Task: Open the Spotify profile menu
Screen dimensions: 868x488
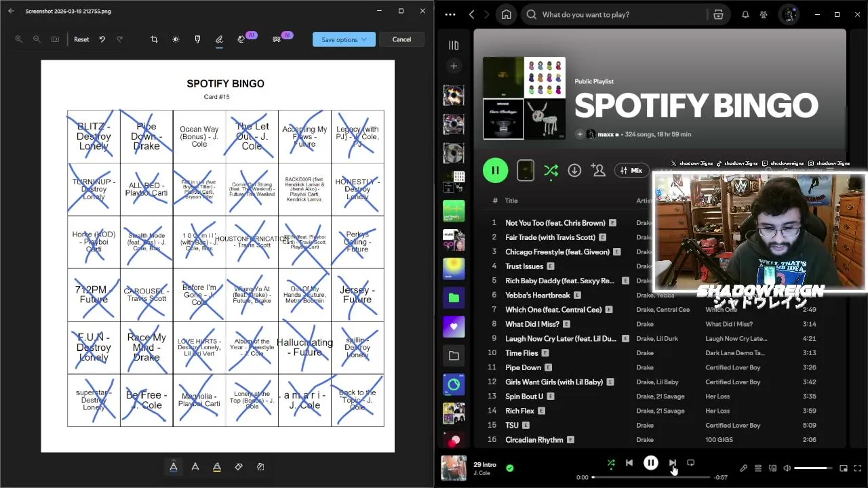Action: 789,14
